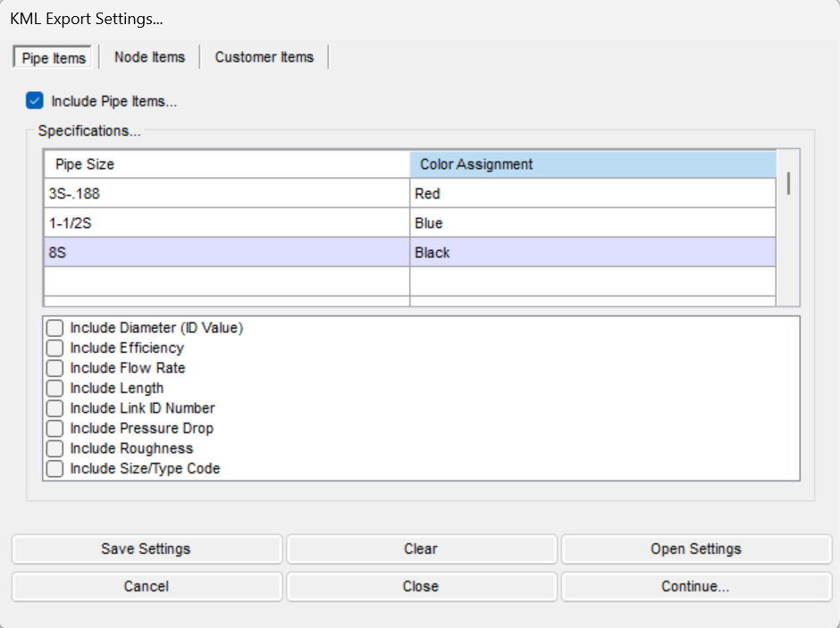Click the Clear button

coord(421,548)
